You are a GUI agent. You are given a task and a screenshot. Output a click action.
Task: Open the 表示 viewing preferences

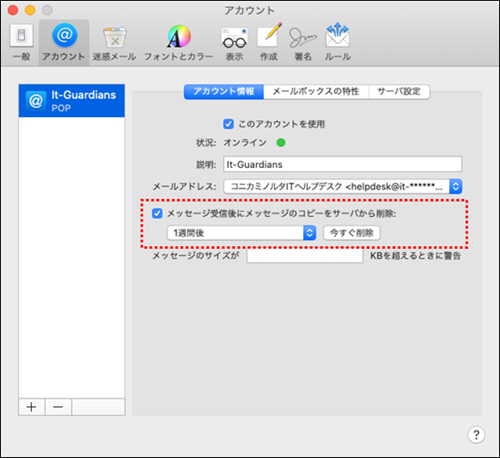pos(234,42)
